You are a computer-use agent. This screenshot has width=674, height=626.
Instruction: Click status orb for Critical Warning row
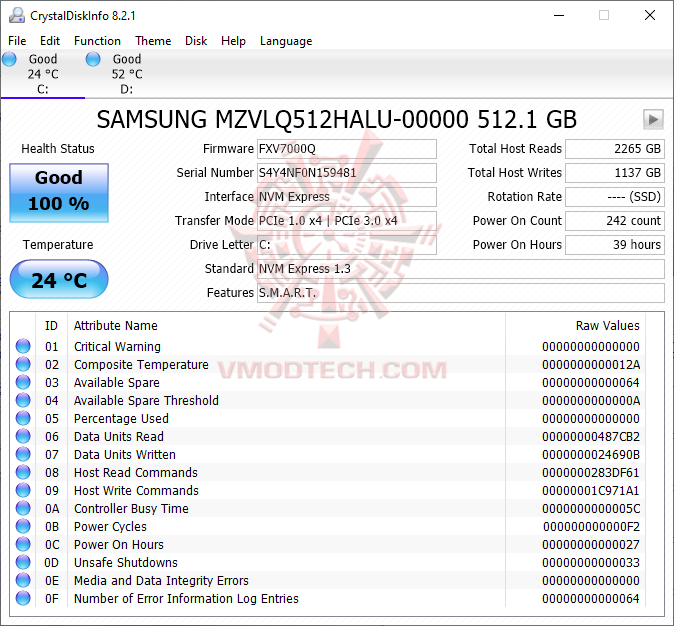point(23,346)
